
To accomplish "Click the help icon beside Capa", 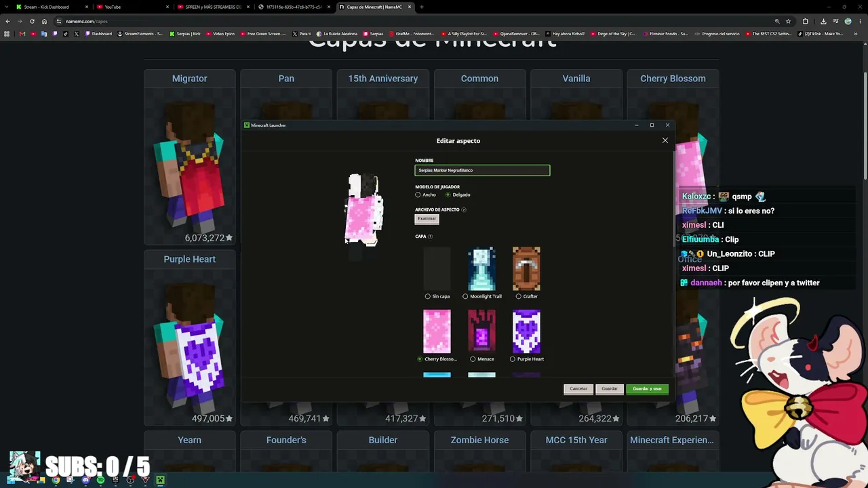I will click(x=430, y=237).
